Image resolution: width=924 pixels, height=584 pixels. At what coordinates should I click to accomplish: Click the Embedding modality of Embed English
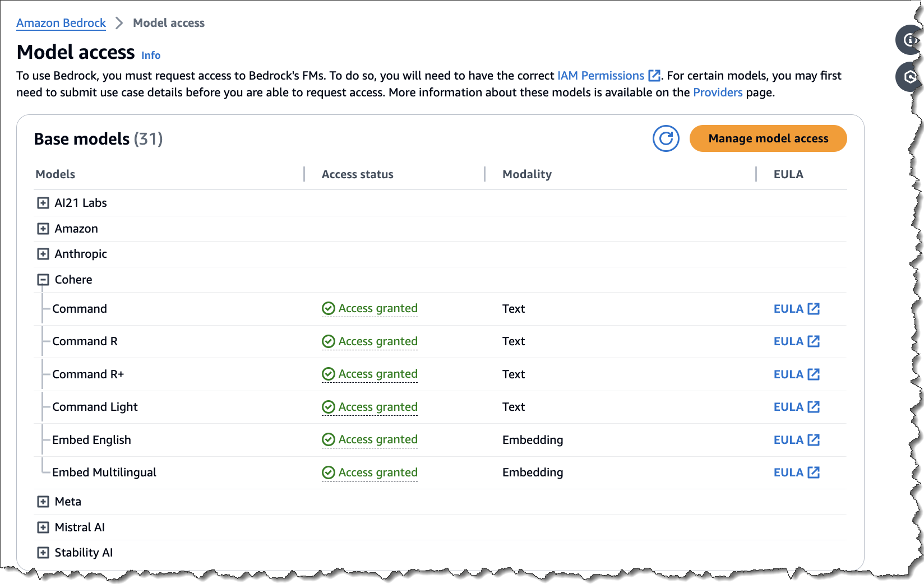[x=533, y=440]
